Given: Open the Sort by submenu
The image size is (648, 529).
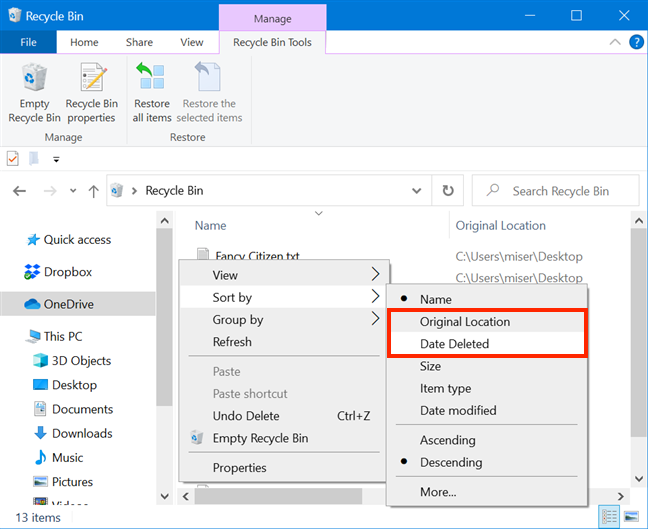Looking at the screenshot, I should point(284,297).
